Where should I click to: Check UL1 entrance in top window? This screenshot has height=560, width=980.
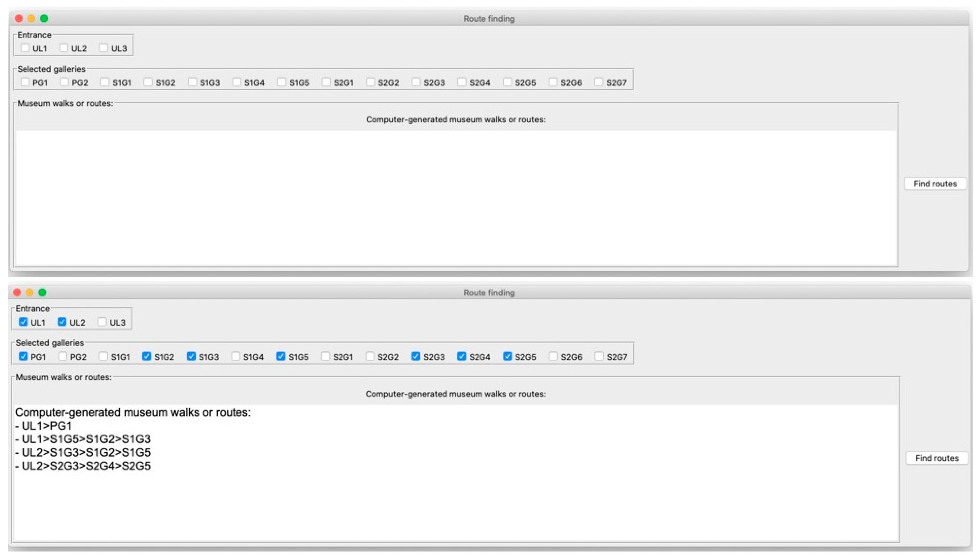coord(25,48)
